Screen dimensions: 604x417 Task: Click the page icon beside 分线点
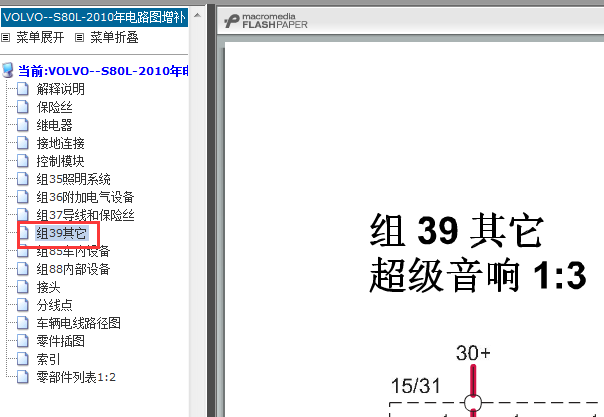point(23,305)
